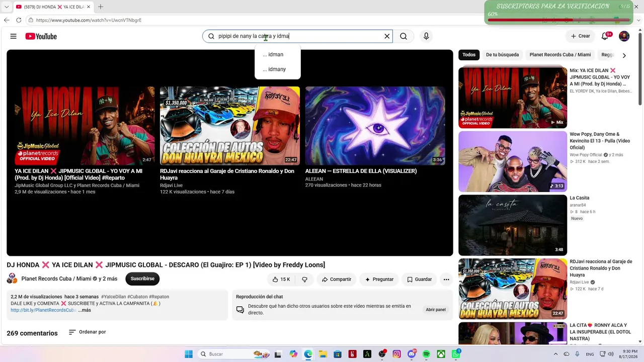
Task: Open the account avatar menu
Action: [x=624, y=36]
